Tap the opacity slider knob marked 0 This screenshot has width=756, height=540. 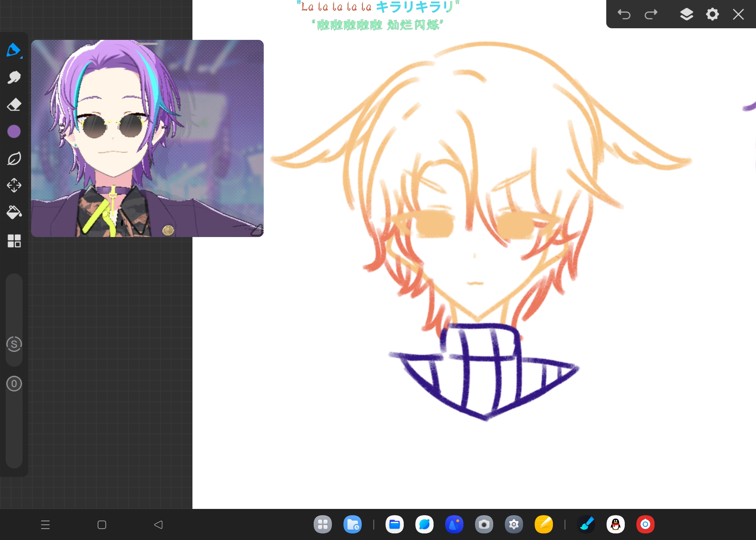[14, 384]
